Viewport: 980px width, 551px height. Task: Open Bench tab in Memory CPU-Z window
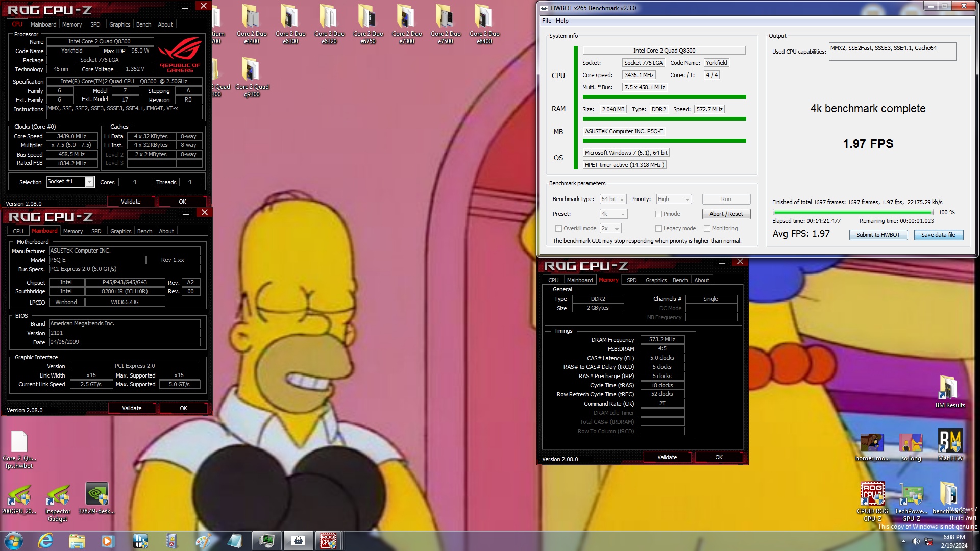(680, 280)
